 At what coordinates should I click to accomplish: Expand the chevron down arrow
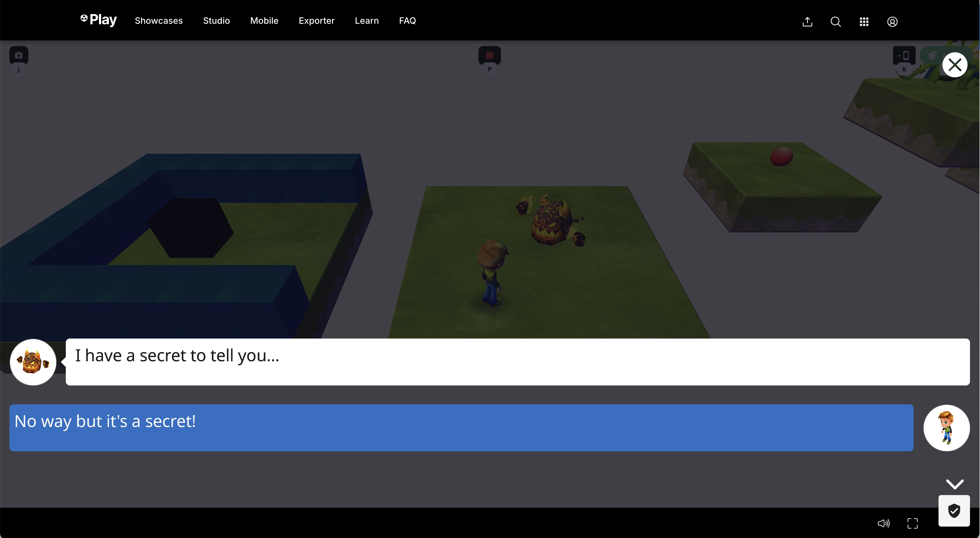point(955,484)
